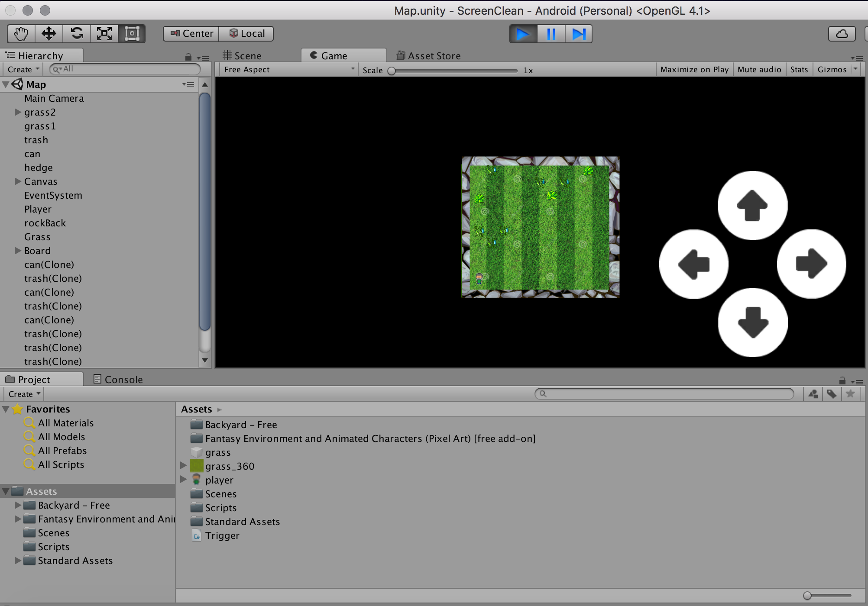Toggle the Stats overlay
868x606 pixels.
click(x=799, y=70)
